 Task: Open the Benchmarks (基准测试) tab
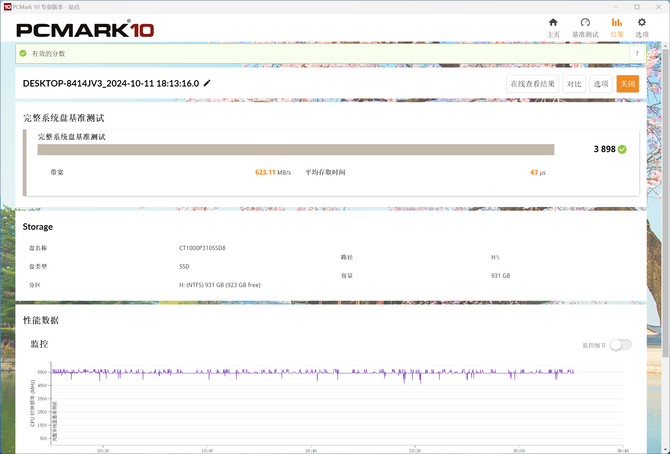(x=585, y=28)
